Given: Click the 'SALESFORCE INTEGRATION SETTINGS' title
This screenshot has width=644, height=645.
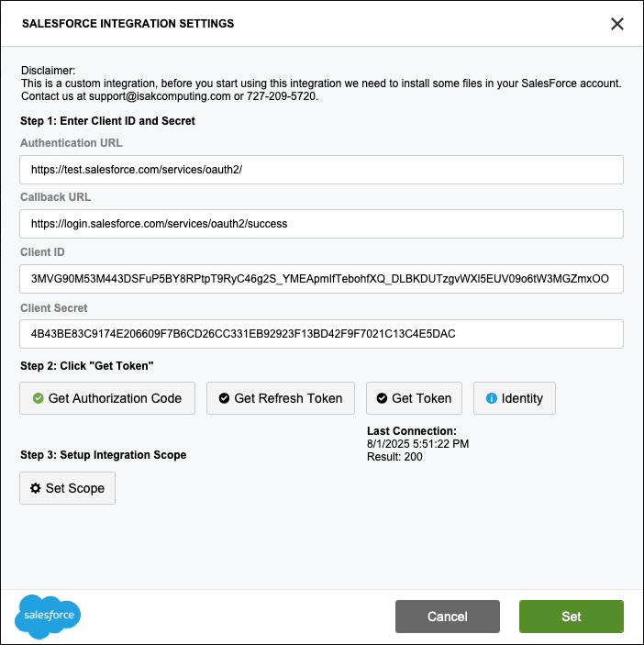Looking at the screenshot, I should point(128,24).
